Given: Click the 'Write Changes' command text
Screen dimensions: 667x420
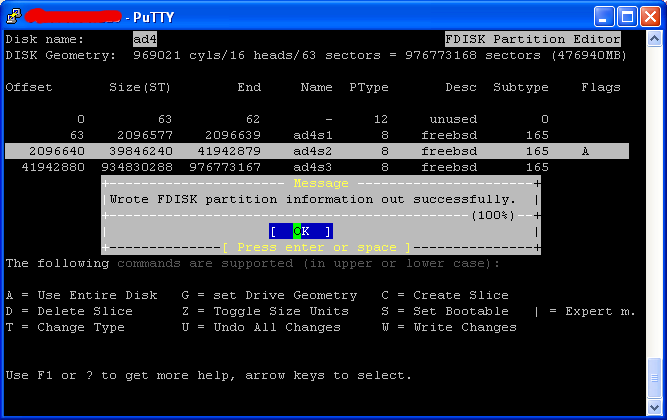Looking at the screenshot, I should click(465, 328).
